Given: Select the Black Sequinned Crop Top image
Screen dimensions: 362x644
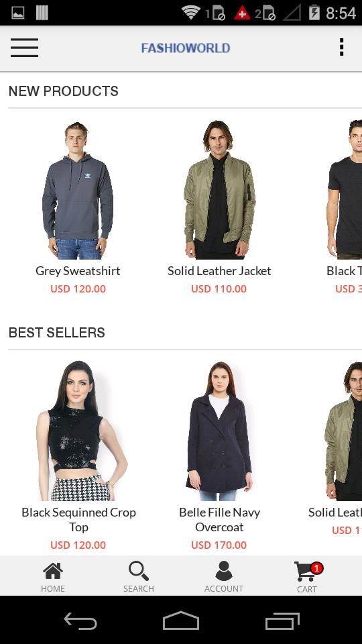Looking at the screenshot, I should [x=78, y=431].
